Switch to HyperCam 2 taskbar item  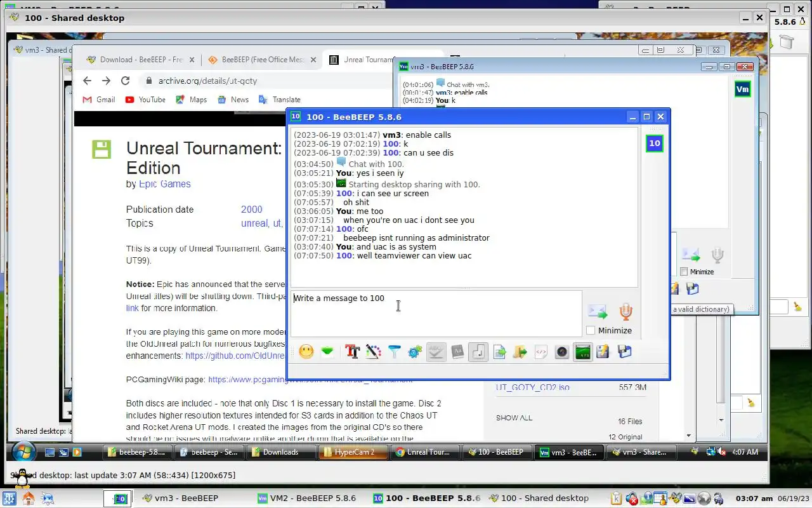(x=353, y=452)
